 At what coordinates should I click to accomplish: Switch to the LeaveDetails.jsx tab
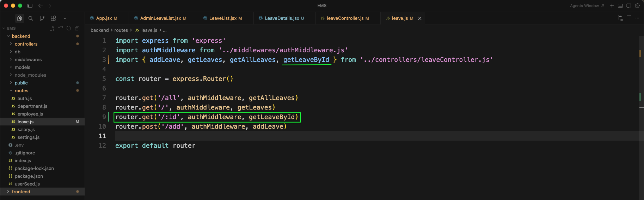pos(284,18)
